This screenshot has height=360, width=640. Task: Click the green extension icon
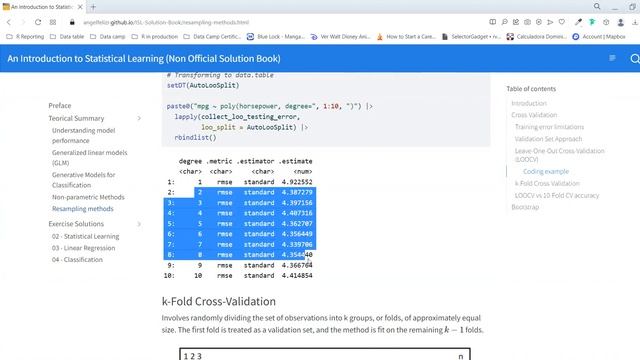pos(592,22)
